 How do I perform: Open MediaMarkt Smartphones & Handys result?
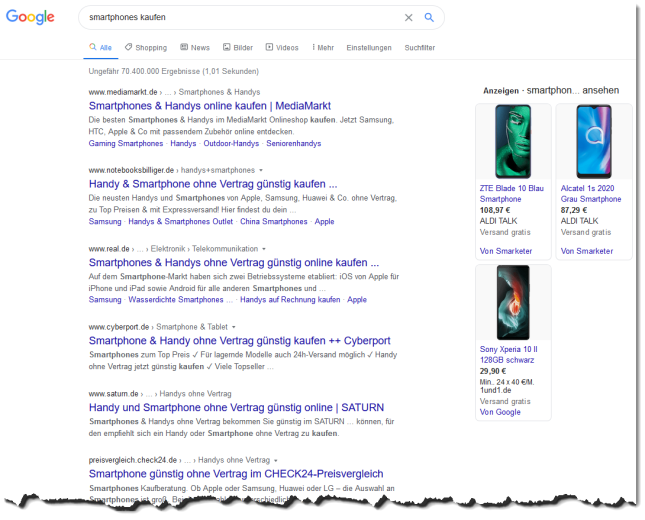tap(210, 106)
